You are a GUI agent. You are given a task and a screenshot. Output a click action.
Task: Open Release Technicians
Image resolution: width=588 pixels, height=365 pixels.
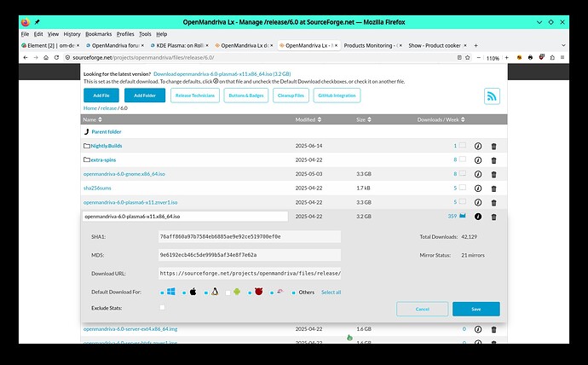coord(195,96)
